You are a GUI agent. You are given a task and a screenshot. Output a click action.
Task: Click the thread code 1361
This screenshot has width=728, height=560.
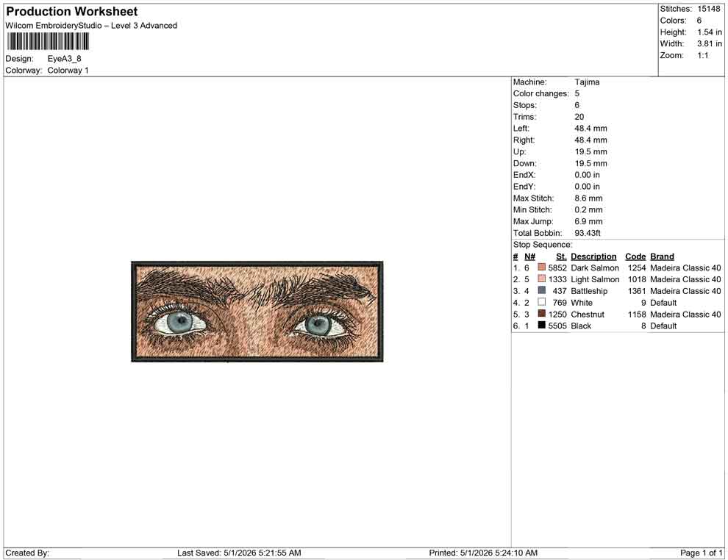click(x=637, y=291)
